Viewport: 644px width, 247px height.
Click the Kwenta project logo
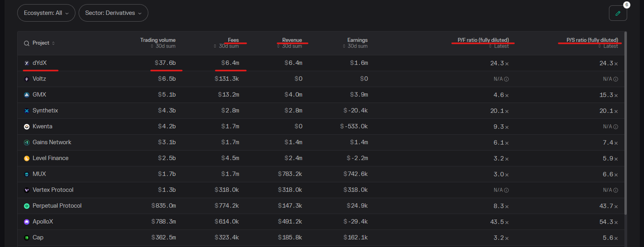coord(27,127)
